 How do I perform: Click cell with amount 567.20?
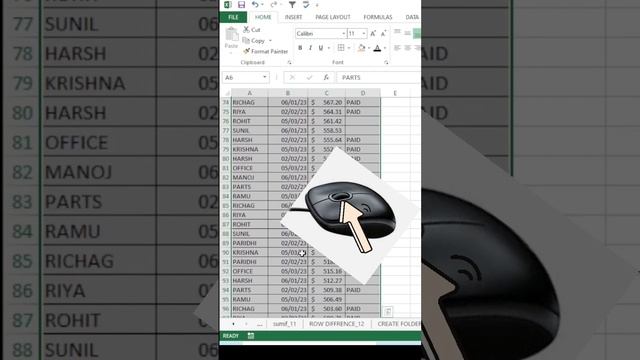click(x=327, y=102)
